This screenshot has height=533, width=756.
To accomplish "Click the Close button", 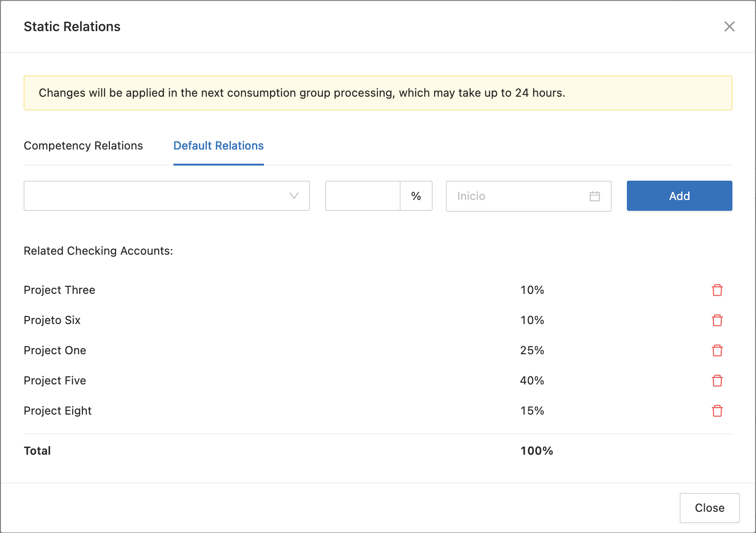I will click(709, 508).
